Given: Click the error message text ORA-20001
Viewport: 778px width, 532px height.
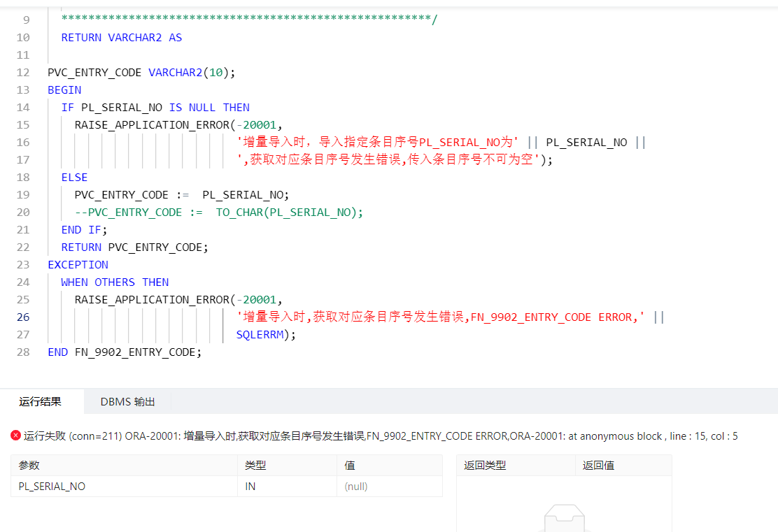Looking at the screenshot, I should [381, 436].
